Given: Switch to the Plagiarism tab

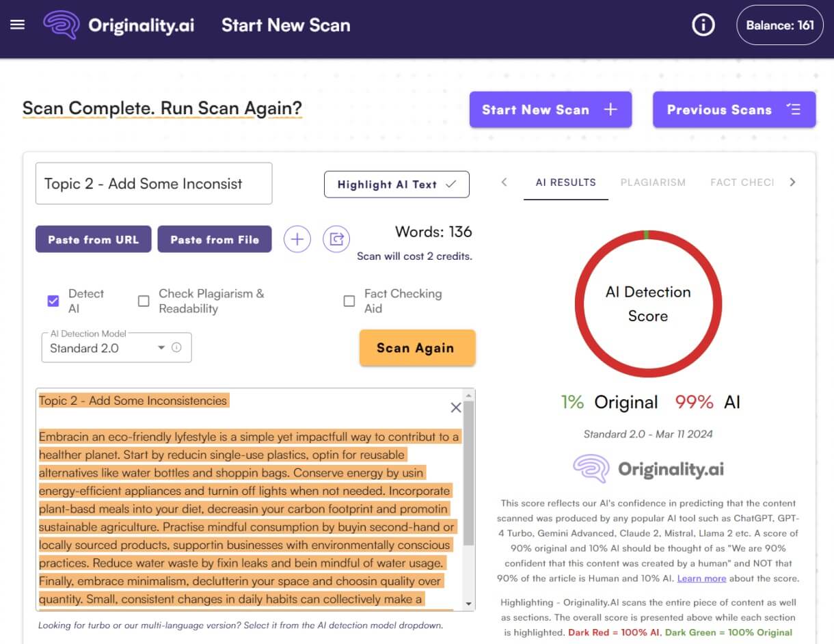Looking at the screenshot, I should 652,183.
